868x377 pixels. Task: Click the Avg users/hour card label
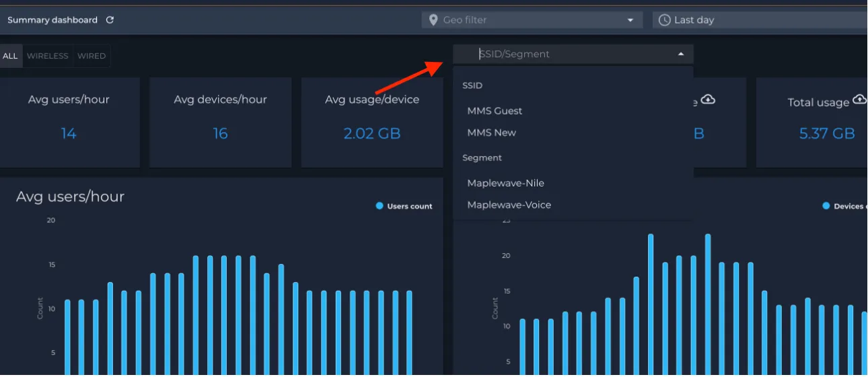coord(69,100)
